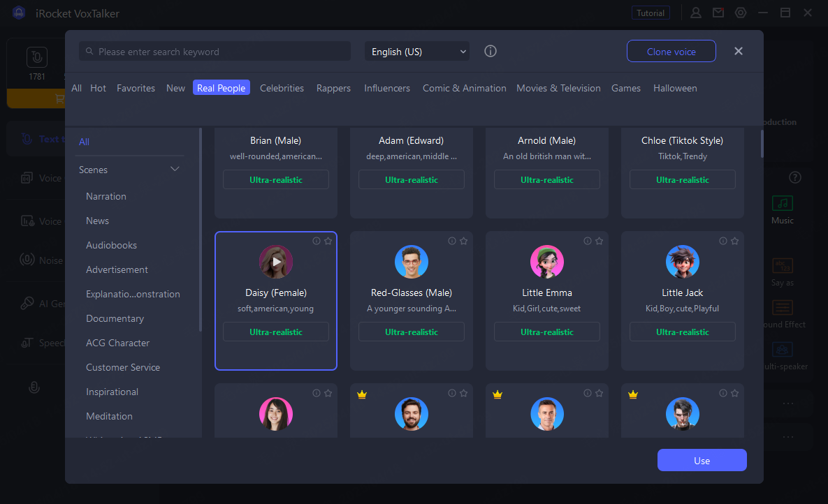The width and height of the screenshot is (828, 504).
Task: Select the bearded man premium voice avatar
Action: [x=412, y=414]
